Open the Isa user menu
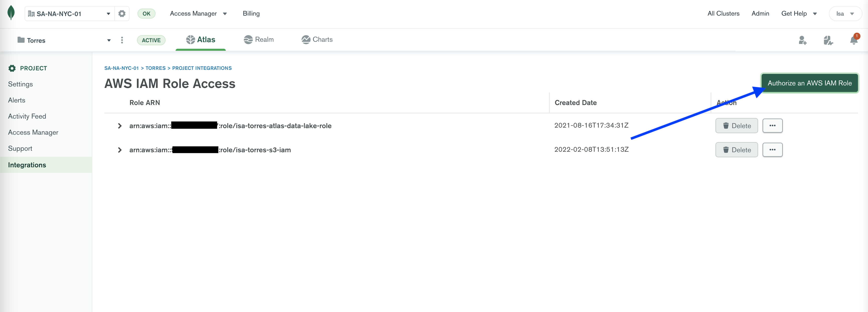Image resolution: width=868 pixels, height=312 pixels. coord(845,14)
